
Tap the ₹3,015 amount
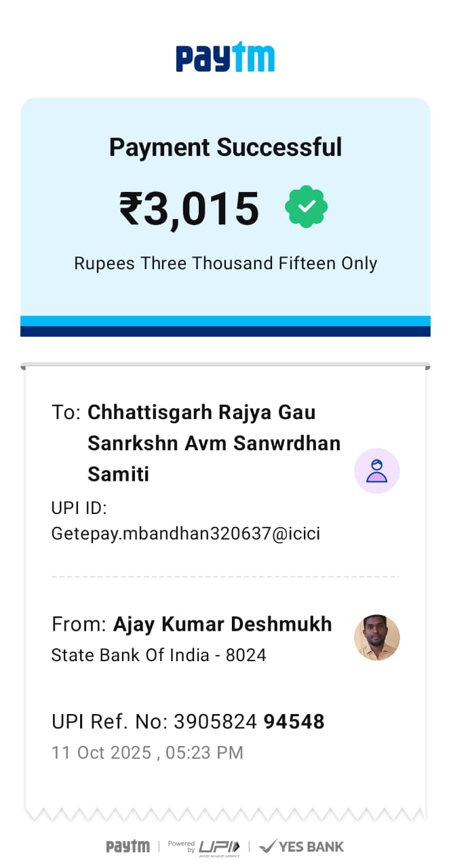coord(189,208)
